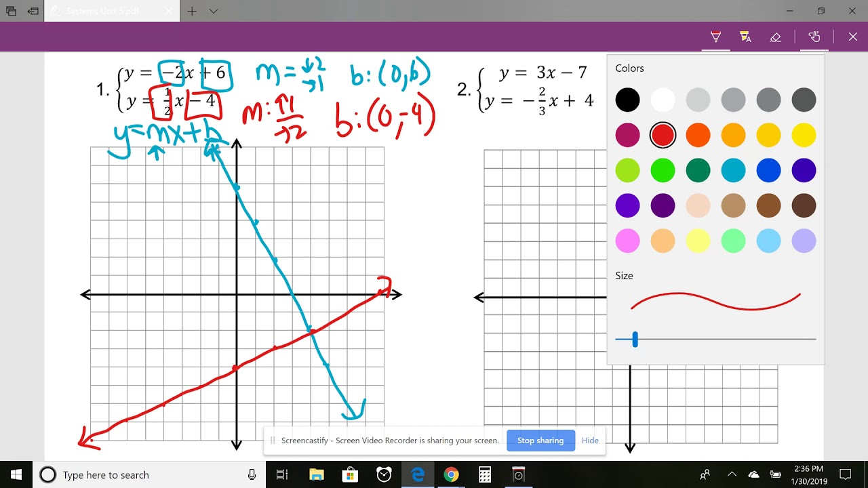Launch File Explorer from taskbar
This screenshot has height=488, width=868.
pyautogui.click(x=316, y=474)
